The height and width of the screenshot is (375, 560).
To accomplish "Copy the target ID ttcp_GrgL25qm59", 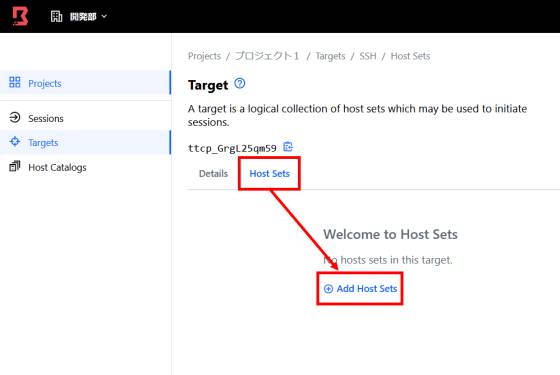I will pyautogui.click(x=288, y=147).
